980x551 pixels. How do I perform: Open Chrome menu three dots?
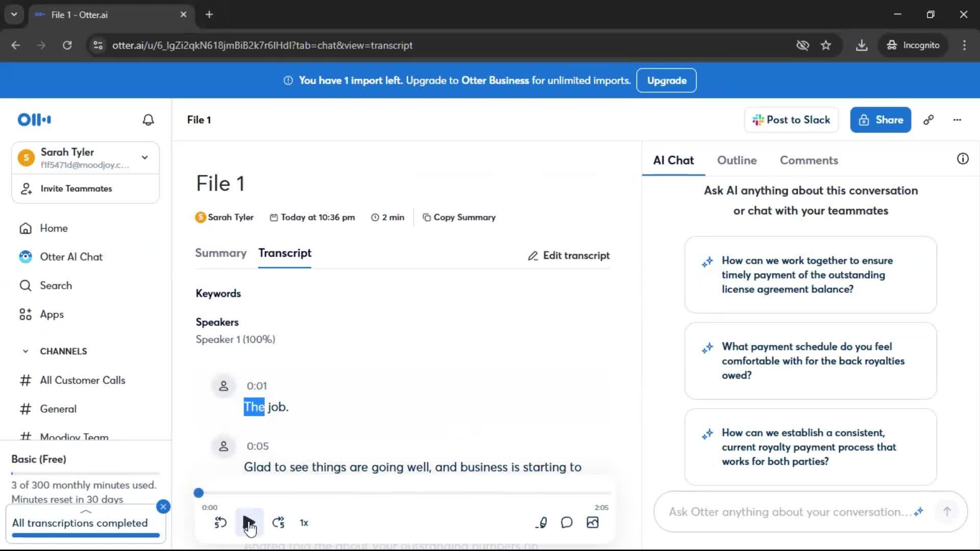click(964, 45)
